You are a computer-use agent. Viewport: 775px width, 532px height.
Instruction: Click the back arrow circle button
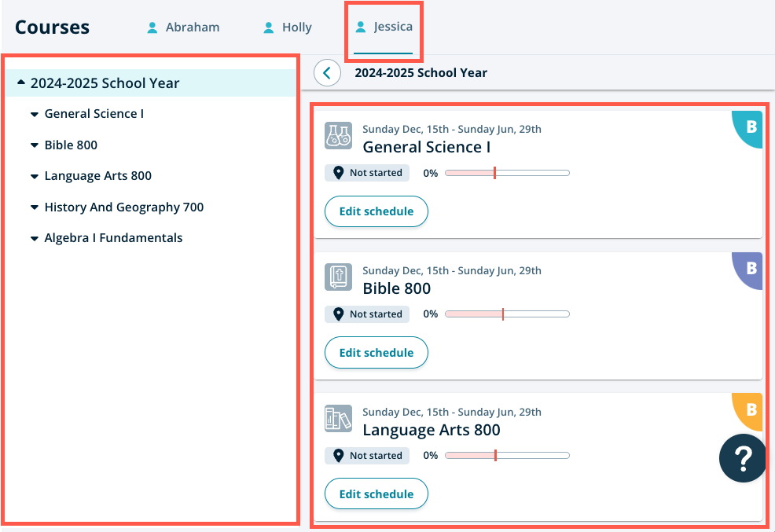(x=327, y=72)
